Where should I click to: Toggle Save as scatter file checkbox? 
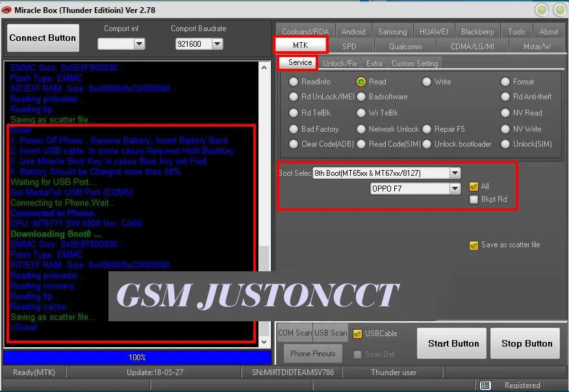[474, 245]
